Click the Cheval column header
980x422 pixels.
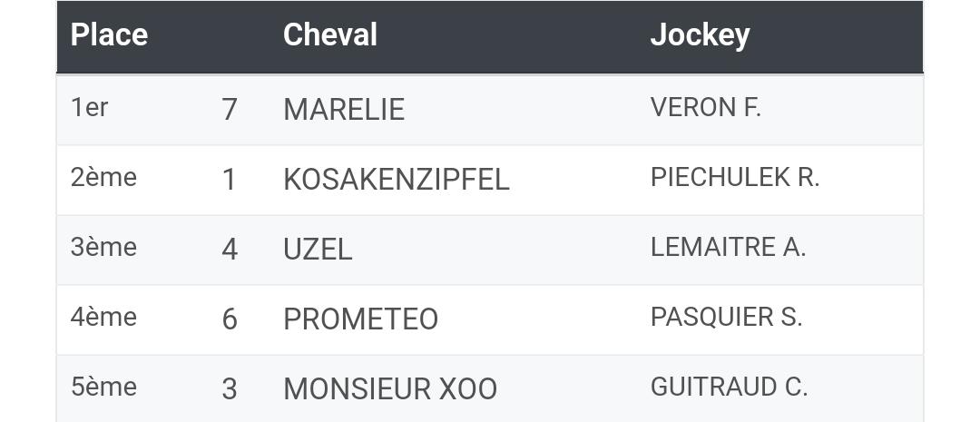330,34
